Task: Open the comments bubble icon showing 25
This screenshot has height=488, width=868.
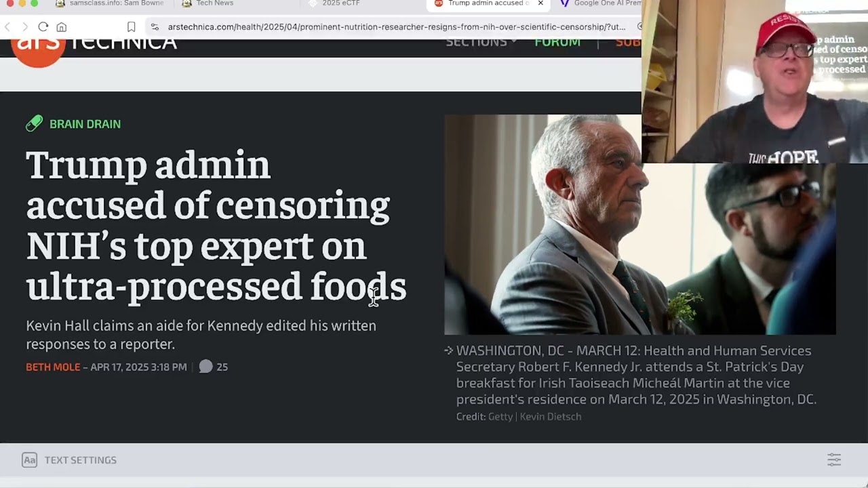Action: pyautogui.click(x=206, y=367)
